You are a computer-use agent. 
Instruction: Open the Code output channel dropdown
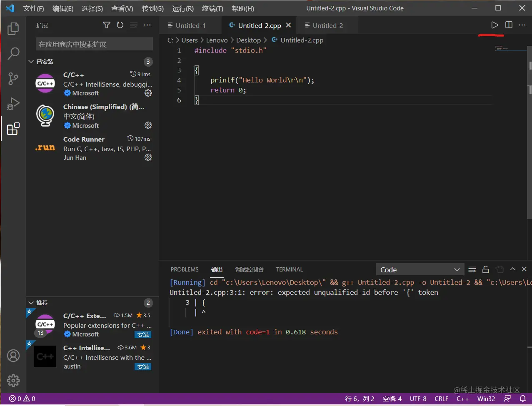coord(420,269)
